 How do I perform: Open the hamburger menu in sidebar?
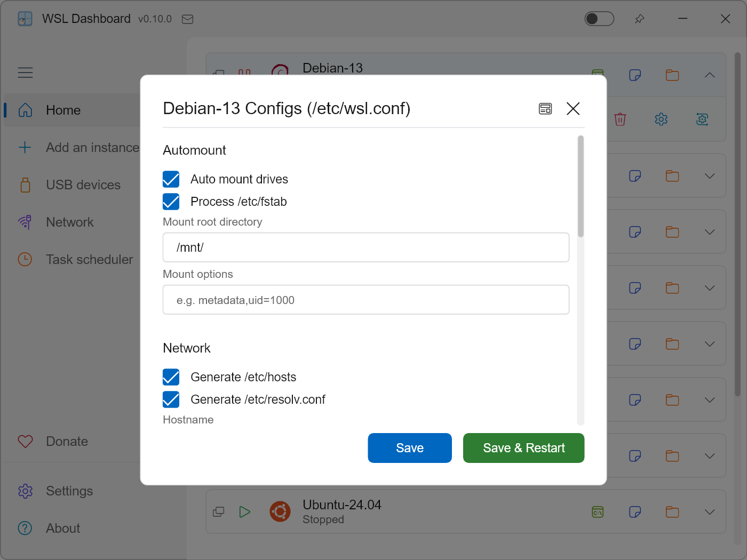click(x=26, y=73)
